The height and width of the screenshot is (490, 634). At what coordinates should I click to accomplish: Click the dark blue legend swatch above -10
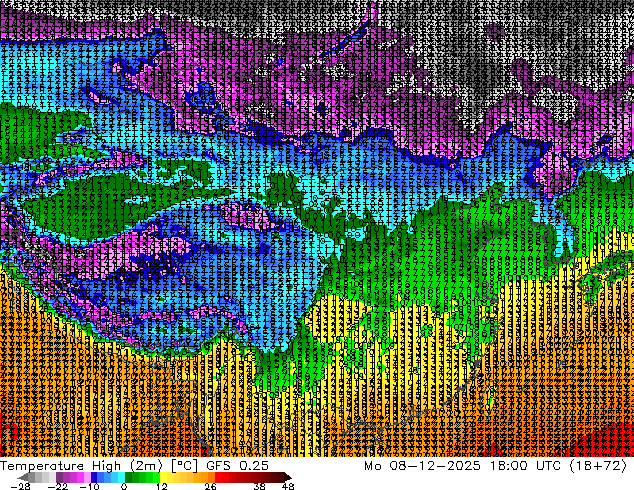click(x=94, y=477)
